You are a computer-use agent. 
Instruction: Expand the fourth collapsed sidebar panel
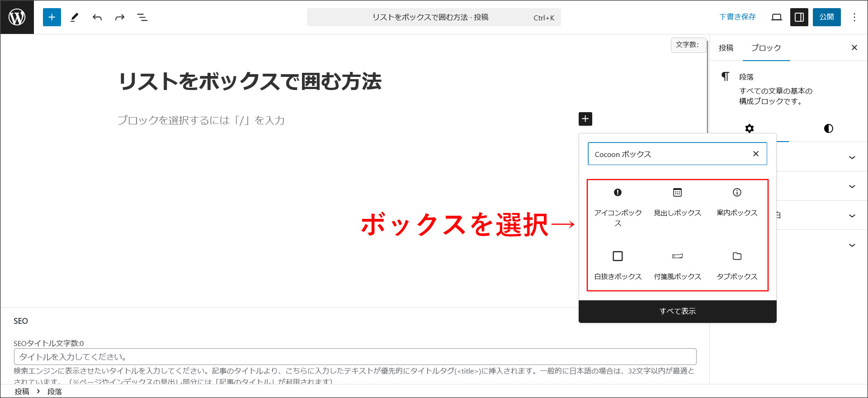click(852, 245)
